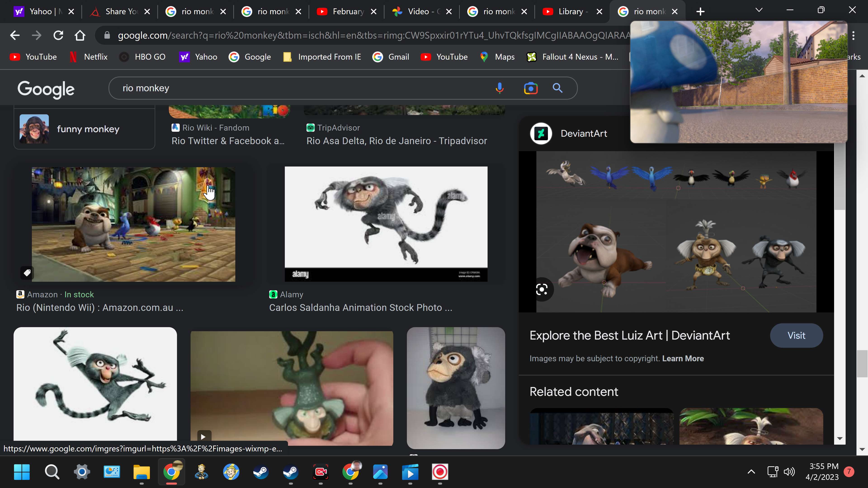Click the page scrollbar up arrow
868x488 pixels.
[862, 76]
